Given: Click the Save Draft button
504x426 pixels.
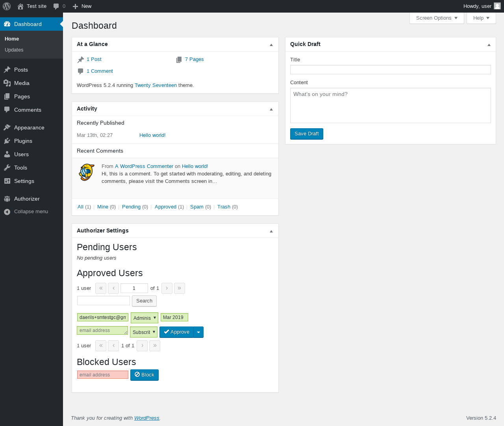Looking at the screenshot, I should pyautogui.click(x=307, y=134).
